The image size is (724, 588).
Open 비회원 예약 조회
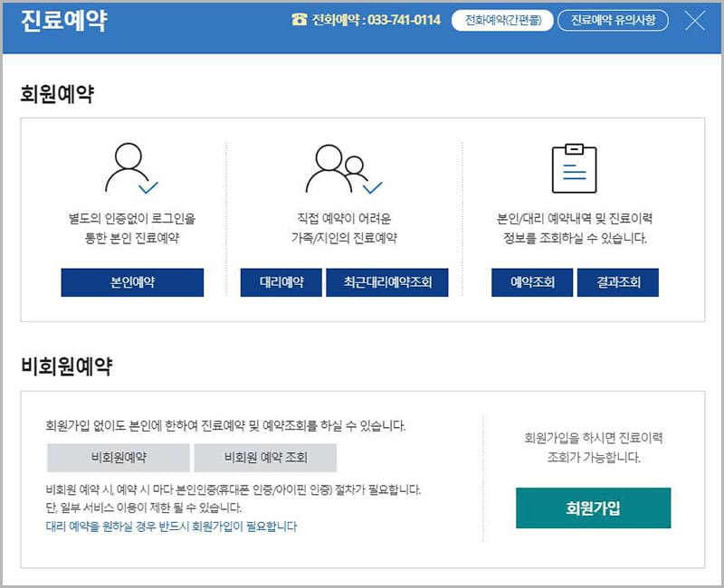265,458
